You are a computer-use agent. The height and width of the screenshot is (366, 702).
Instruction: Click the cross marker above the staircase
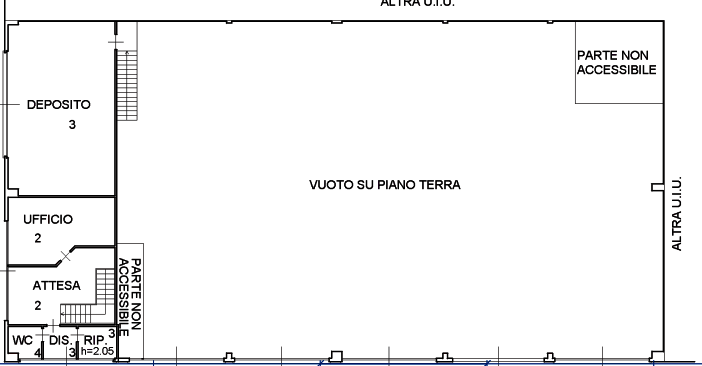pyautogui.click(x=116, y=43)
